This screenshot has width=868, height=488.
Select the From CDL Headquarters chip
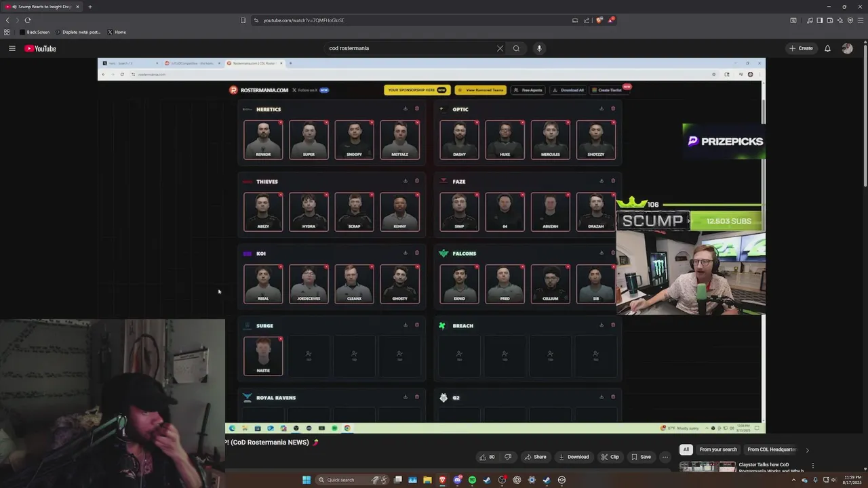tap(772, 449)
